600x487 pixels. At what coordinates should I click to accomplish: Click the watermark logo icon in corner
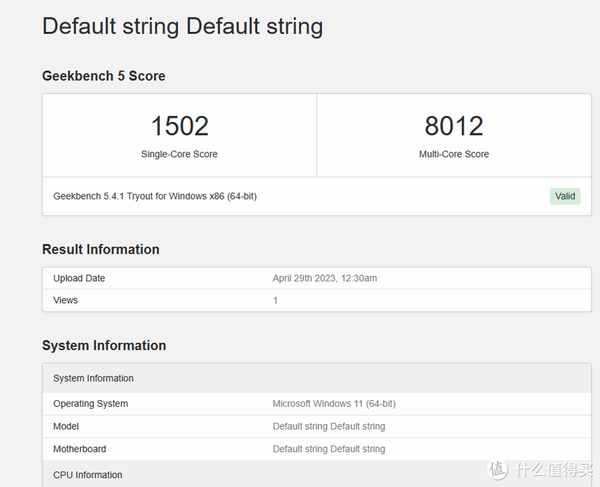tap(498, 469)
